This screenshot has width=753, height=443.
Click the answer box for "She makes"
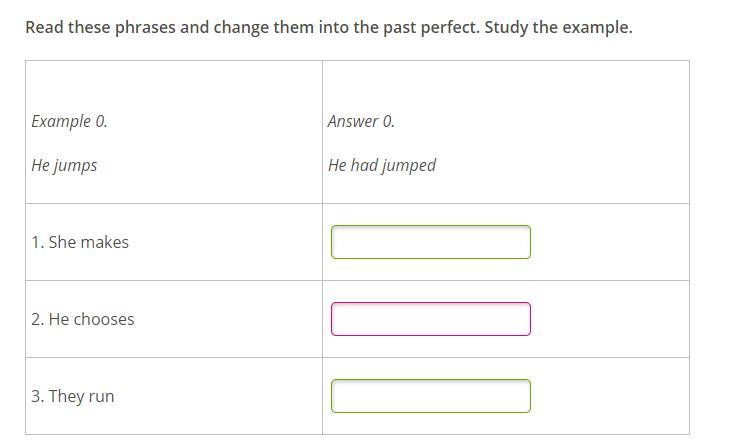coord(430,242)
